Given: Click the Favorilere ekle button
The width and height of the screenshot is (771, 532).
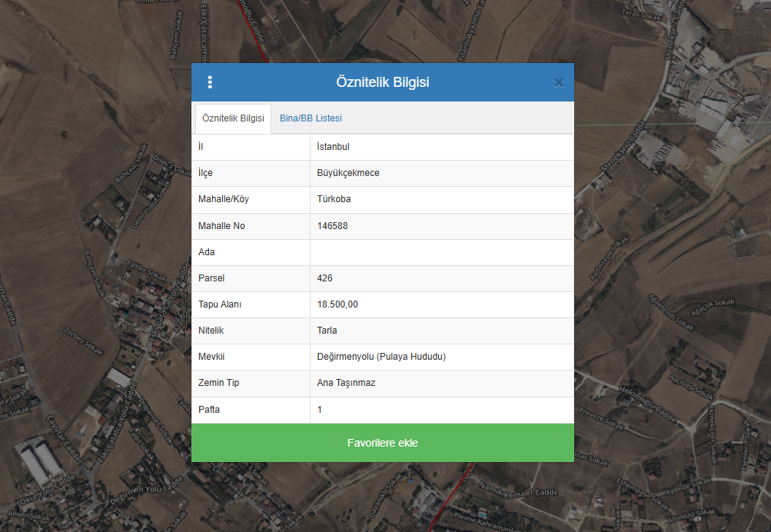Looking at the screenshot, I should pyautogui.click(x=382, y=443).
